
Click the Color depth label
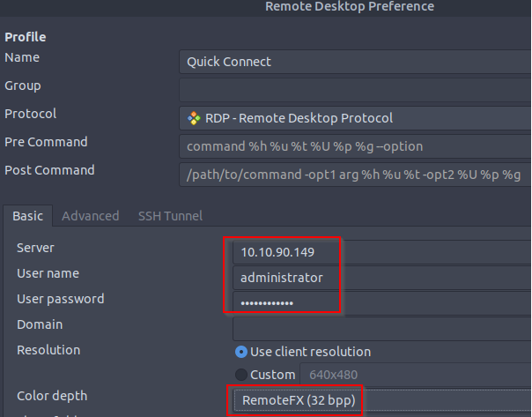pyautogui.click(x=52, y=396)
